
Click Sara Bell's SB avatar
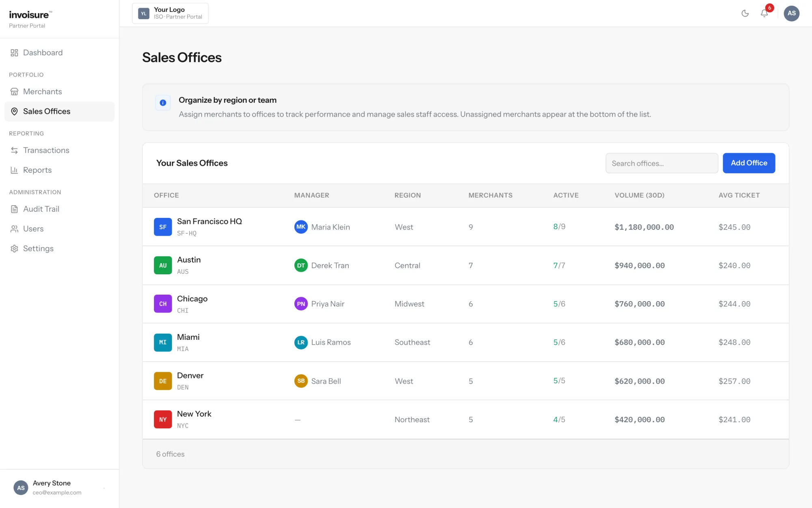(301, 381)
